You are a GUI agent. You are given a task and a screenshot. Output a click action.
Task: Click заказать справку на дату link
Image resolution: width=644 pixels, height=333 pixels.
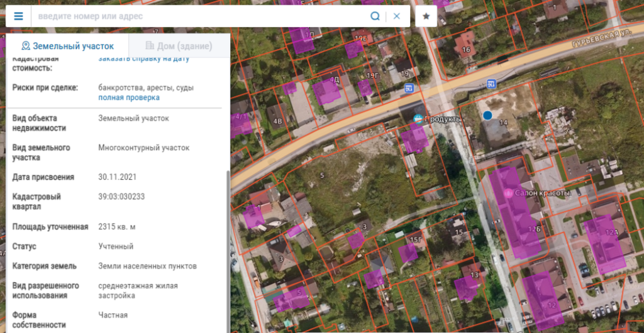144,59
